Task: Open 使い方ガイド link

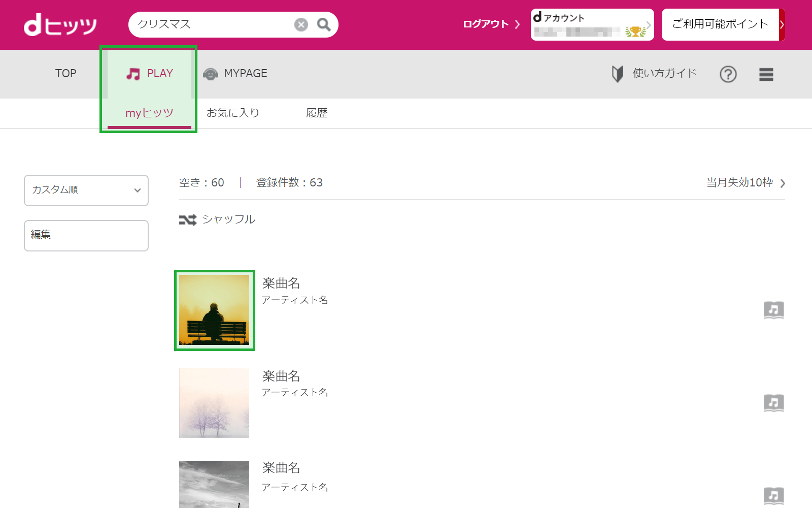Action: [x=655, y=74]
